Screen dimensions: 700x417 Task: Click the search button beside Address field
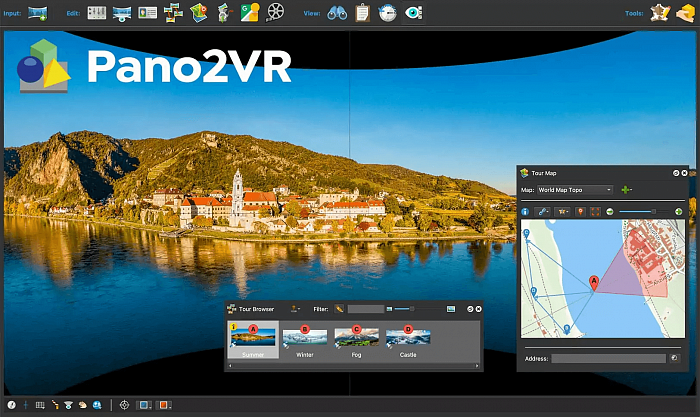click(674, 357)
